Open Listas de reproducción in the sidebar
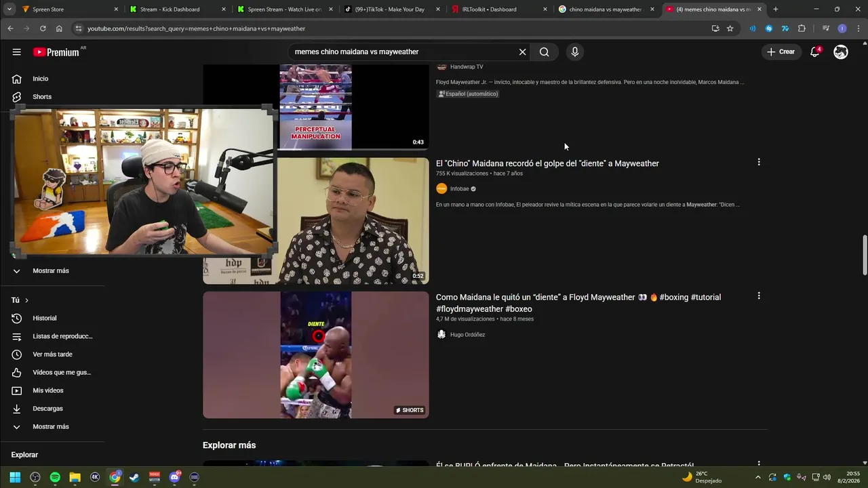The image size is (868, 488). coord(52,336)
